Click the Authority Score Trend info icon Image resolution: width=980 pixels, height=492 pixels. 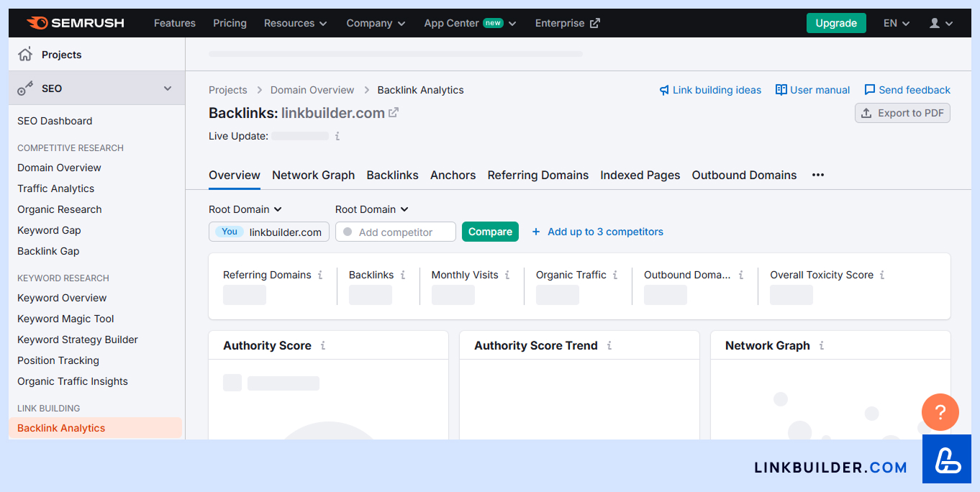(609, 345)
